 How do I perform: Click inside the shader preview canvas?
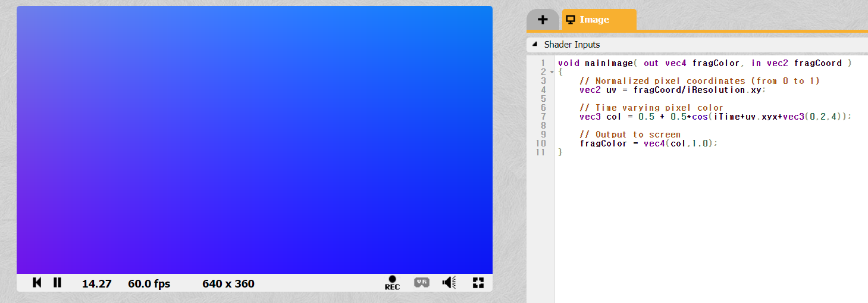click(x=255, y=140)
